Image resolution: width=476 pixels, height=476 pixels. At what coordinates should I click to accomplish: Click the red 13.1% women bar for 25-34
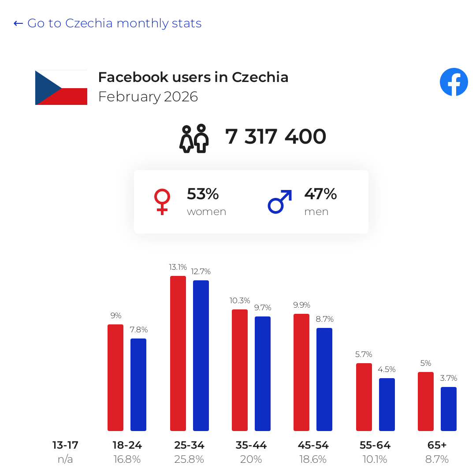pyautogui.click(x=178, y=353)
